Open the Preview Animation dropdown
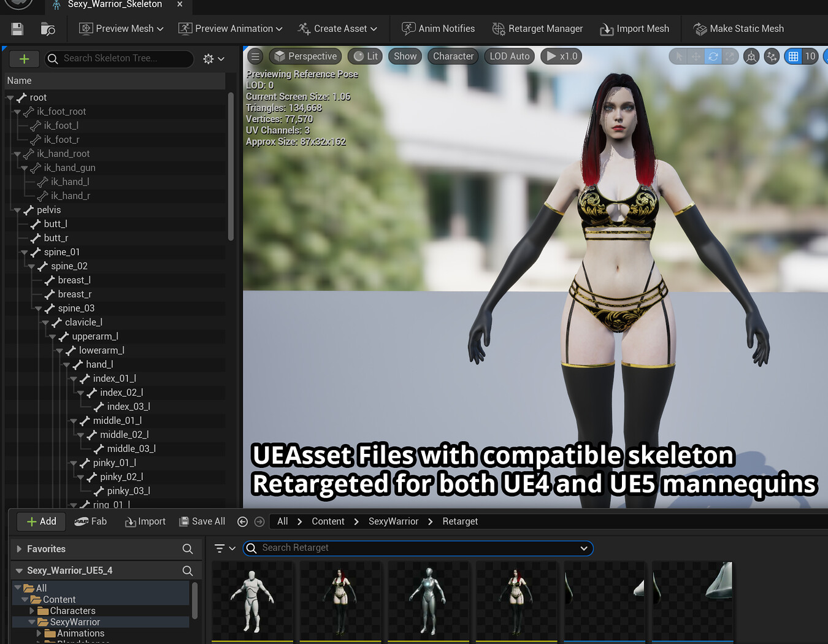This screenshot has width=828, height=644. [230, 29]
